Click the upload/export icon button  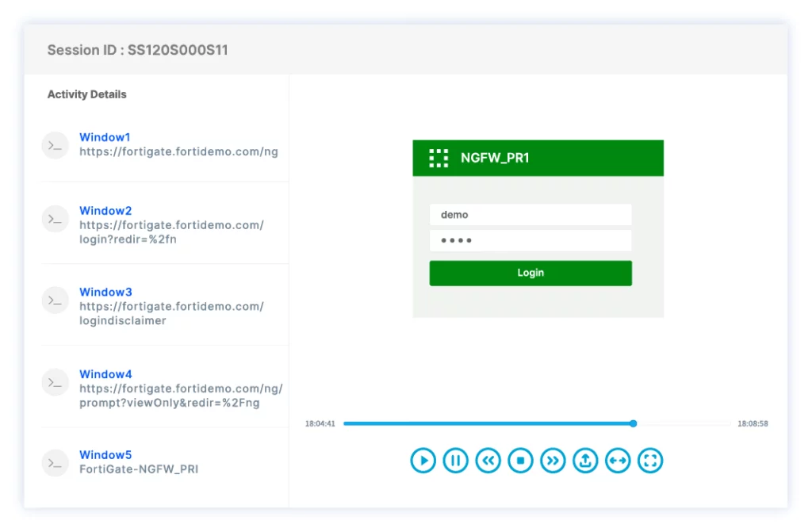click(x=585, y=461)
